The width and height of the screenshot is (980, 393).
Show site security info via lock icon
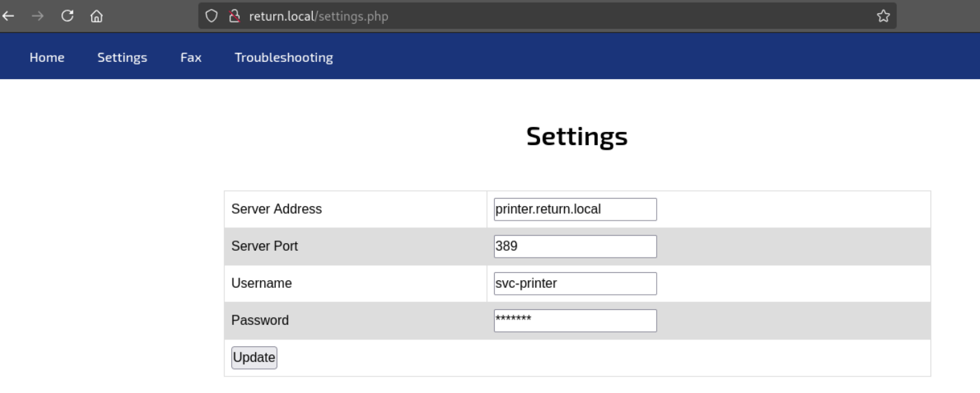(234, 16)
